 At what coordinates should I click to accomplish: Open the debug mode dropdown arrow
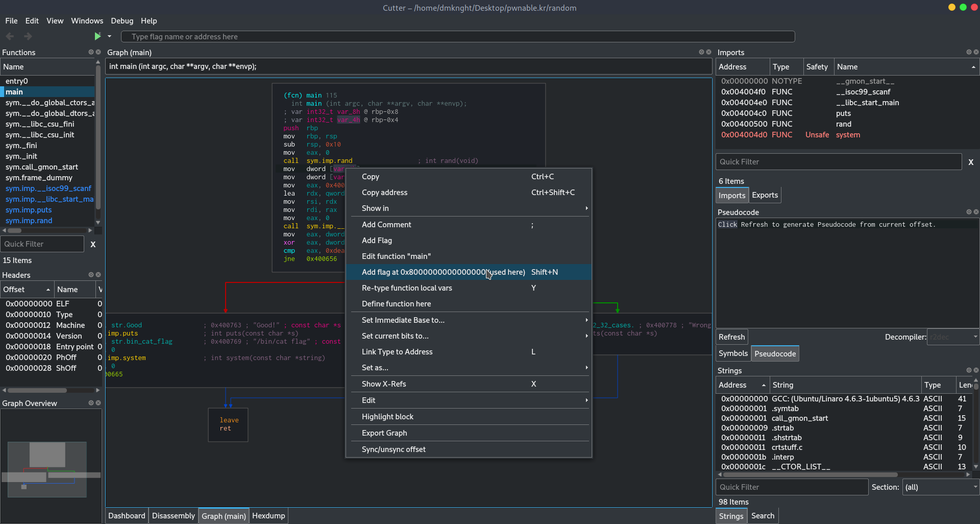coord(109,36)
